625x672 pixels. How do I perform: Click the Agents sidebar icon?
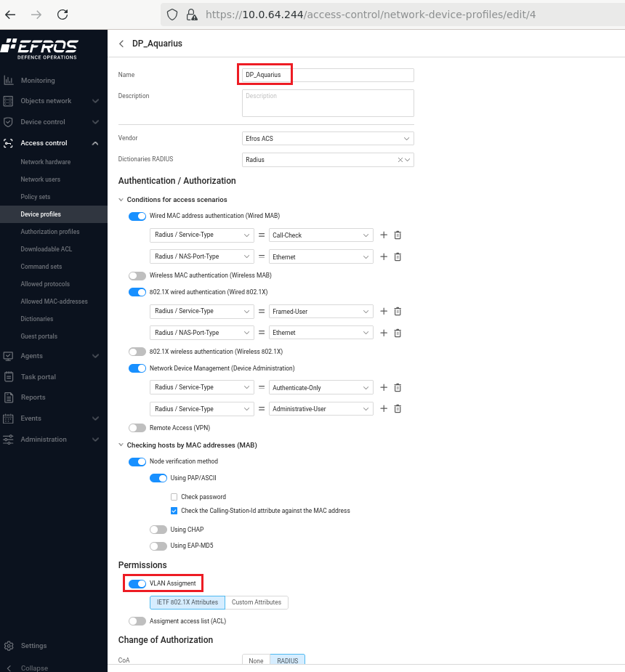8,356
